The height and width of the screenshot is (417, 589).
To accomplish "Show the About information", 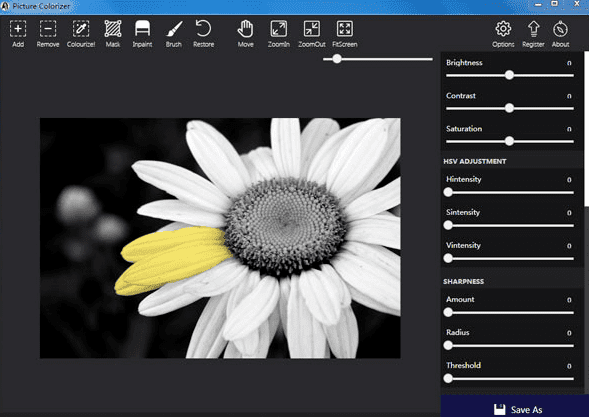I will [x=560, y=34].
